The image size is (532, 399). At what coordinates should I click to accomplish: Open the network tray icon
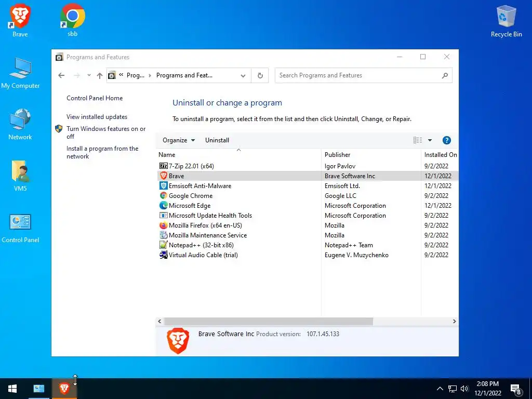pos(453,389)
